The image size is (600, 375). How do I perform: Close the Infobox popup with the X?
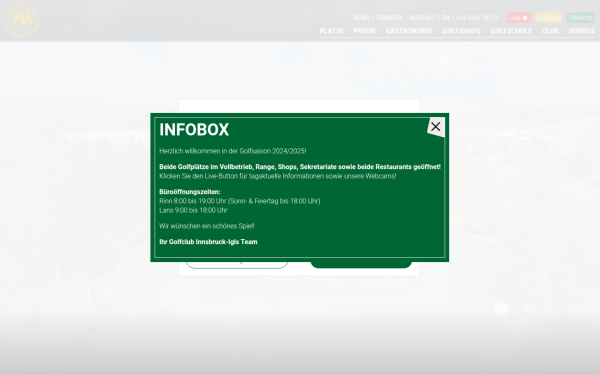436,127
